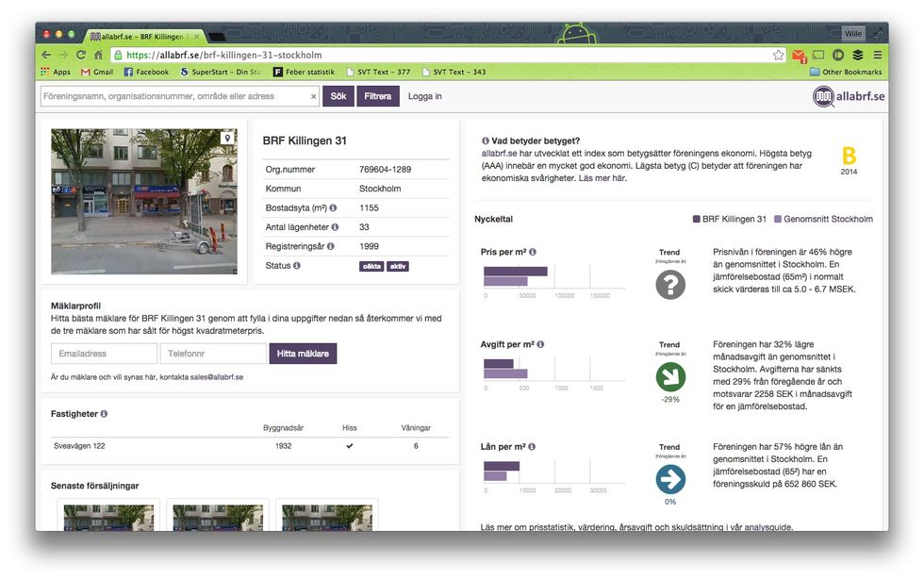Click the purple BRF Killingen 31 legend swatch
The image size is (924, 580).
click(x=697, y=219)
